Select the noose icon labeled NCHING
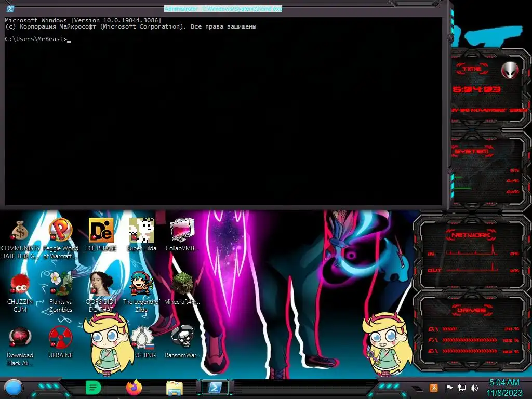 point(143,342)
